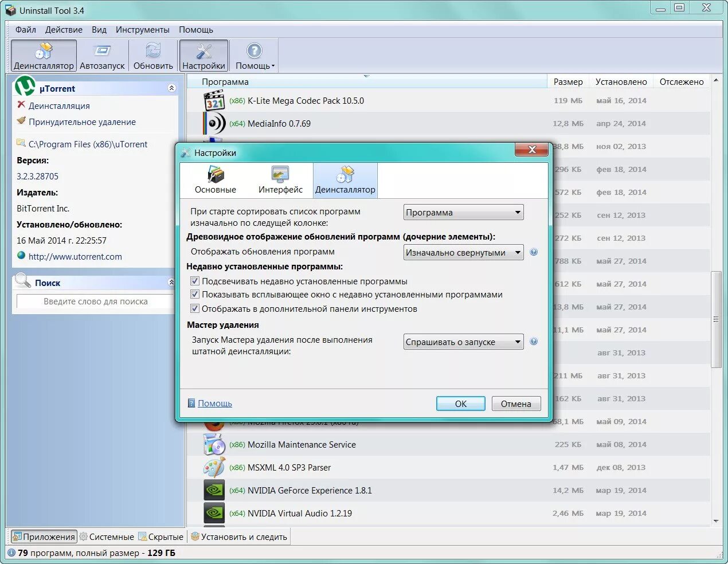
Task: Select the Mozilla Maintenance Service row
Action: point(448,444)
